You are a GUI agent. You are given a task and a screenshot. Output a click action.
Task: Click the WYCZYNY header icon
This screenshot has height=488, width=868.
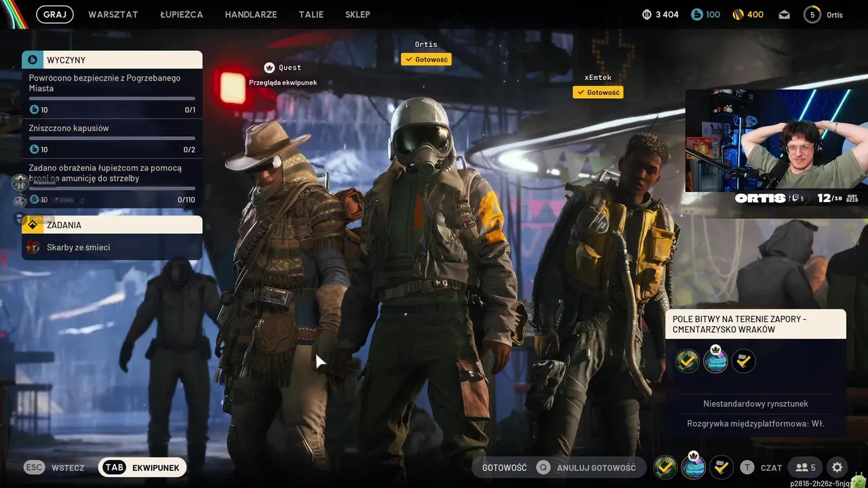click(x=32, y=60)
